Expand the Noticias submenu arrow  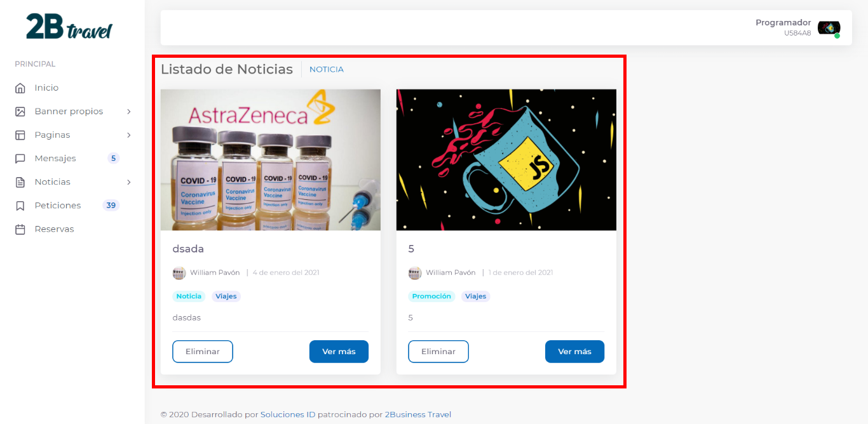tap(129, 182)
